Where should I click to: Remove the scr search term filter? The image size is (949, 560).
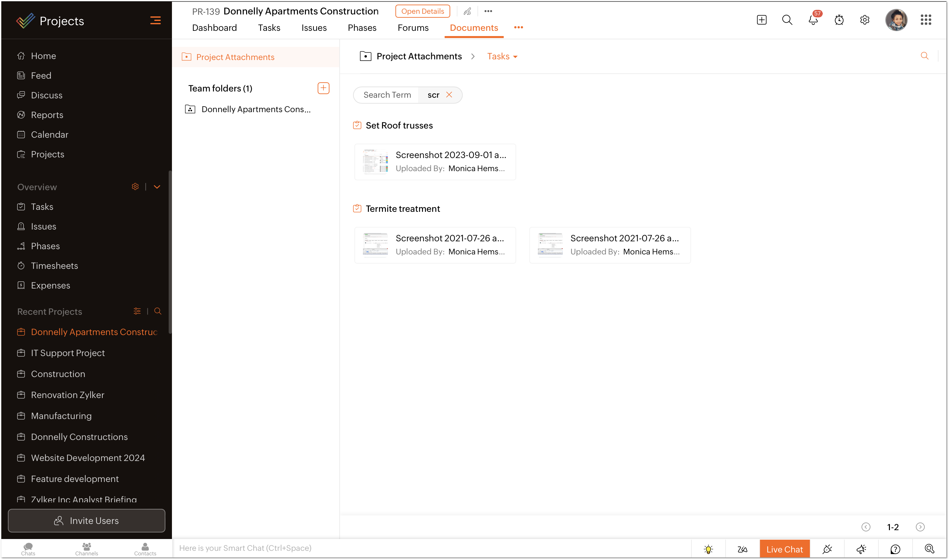click(449, 95)
